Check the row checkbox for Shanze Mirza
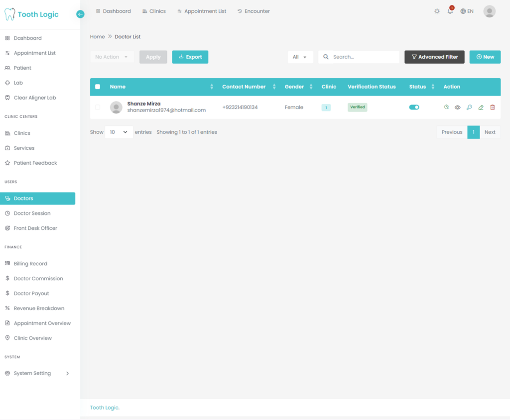This screenshot has height=420, width=510. 98,107
